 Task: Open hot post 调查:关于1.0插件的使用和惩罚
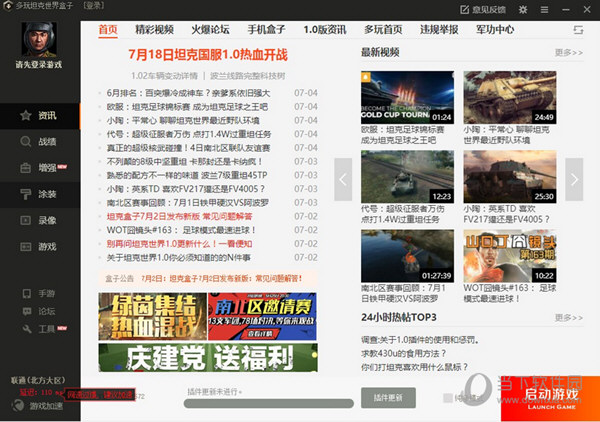click(x=421, y=339)
